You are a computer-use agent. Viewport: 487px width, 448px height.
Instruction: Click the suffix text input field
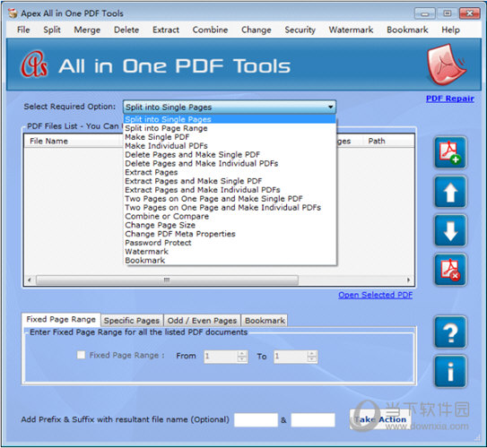coord(313,420)
